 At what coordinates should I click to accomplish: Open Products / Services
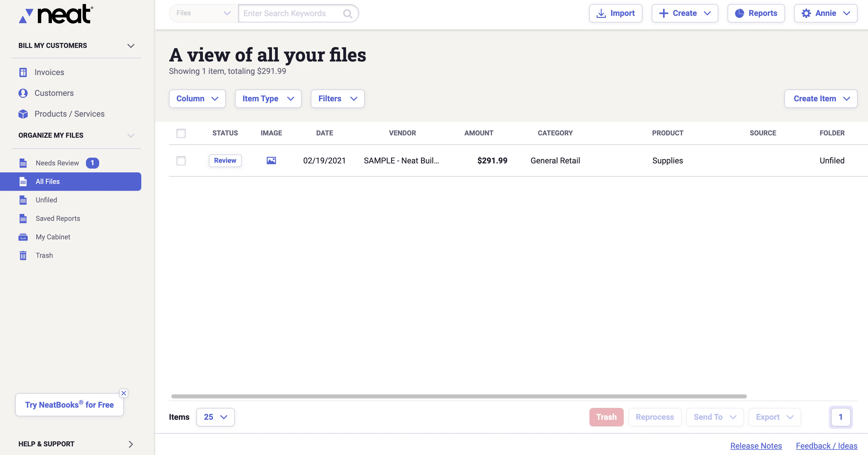pos(69,114)
